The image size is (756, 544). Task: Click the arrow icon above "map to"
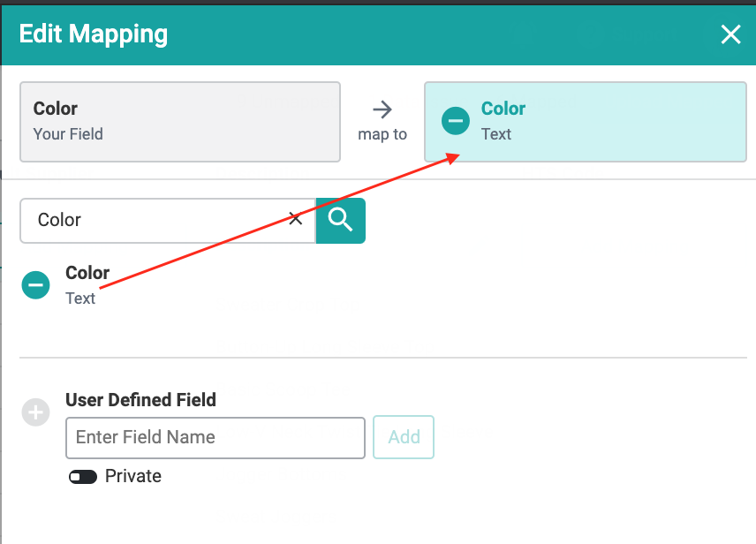[x=382, y=110]
